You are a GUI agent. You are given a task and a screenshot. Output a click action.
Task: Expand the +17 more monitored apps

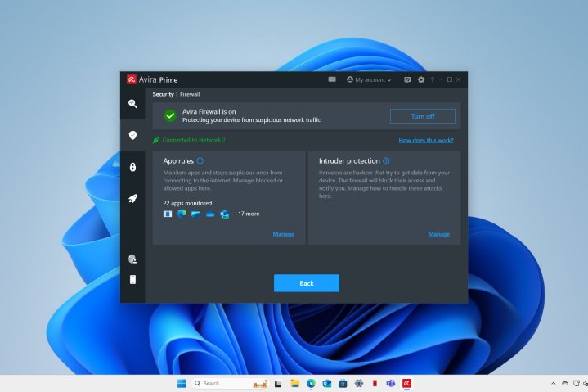(246, 214)
